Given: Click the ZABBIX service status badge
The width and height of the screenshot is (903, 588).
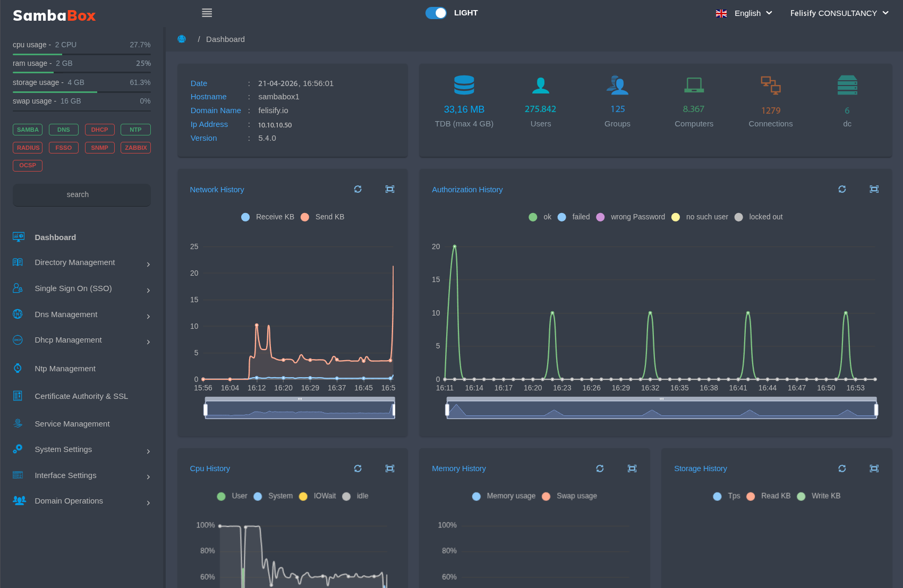Looking at the screenshot, I should pos(135,148).
